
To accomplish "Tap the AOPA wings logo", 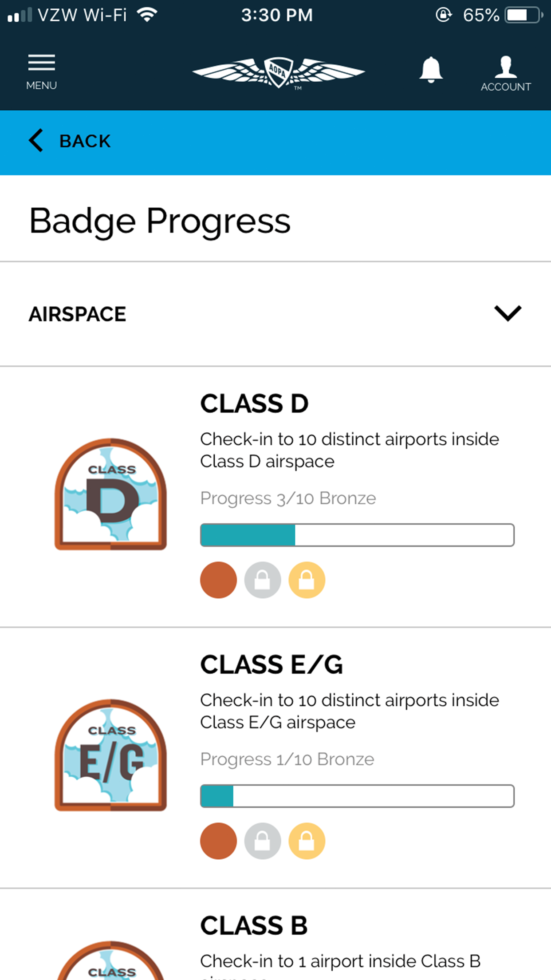I will click(x=278, y=72).
